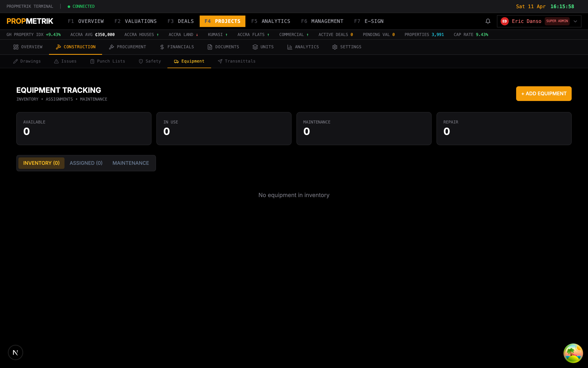The height and width of the screenshot is (368, 588).
Task: Select the Inventory (0) tab
Action: click(41, 163)
